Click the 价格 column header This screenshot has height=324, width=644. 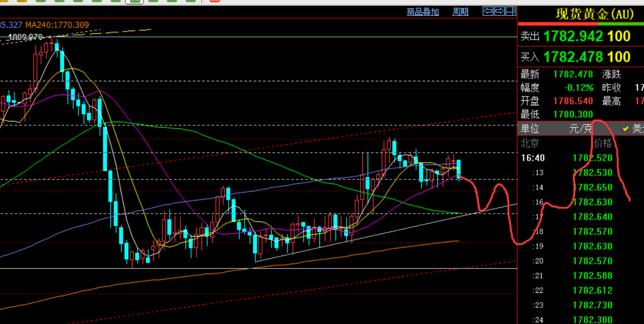pyautogui.click(x=603, y=143)
